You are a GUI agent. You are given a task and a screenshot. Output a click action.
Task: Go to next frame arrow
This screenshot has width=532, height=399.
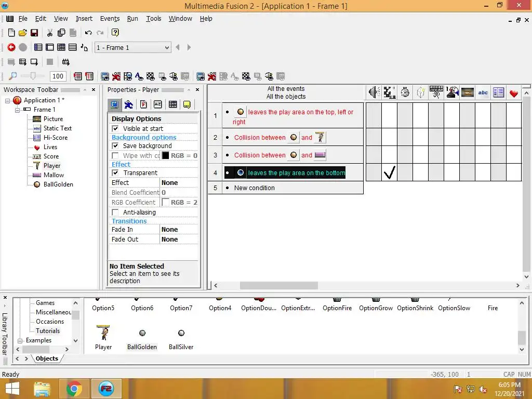pos(189,47)
